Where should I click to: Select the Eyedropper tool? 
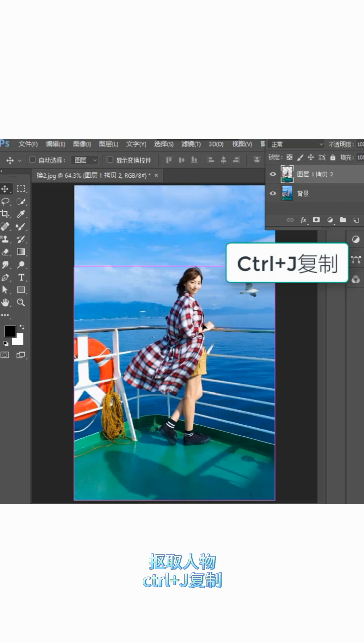click(21, 214)
